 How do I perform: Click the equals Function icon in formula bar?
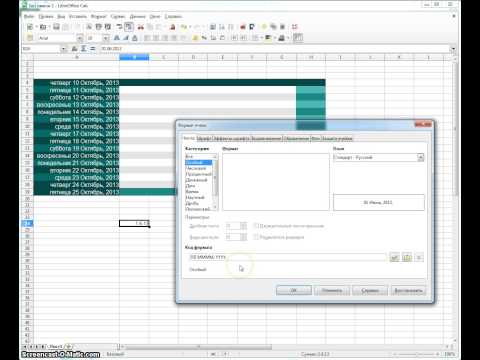point(92,49)
